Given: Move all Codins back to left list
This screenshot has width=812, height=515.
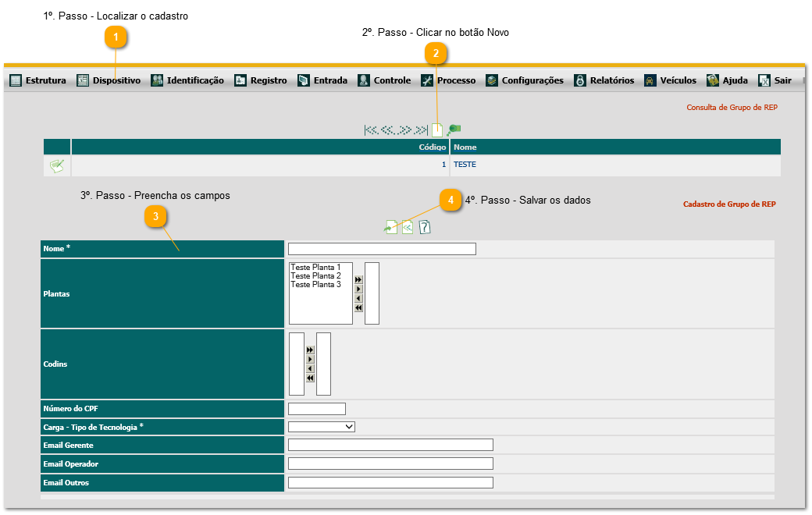Looking at the screenshot, I should click(310, 378).
